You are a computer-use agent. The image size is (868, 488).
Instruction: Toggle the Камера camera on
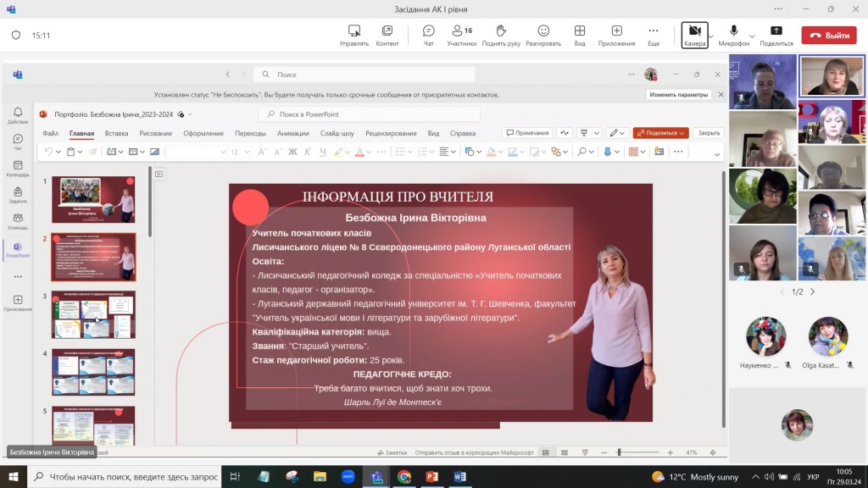click(x=694, y=35)
